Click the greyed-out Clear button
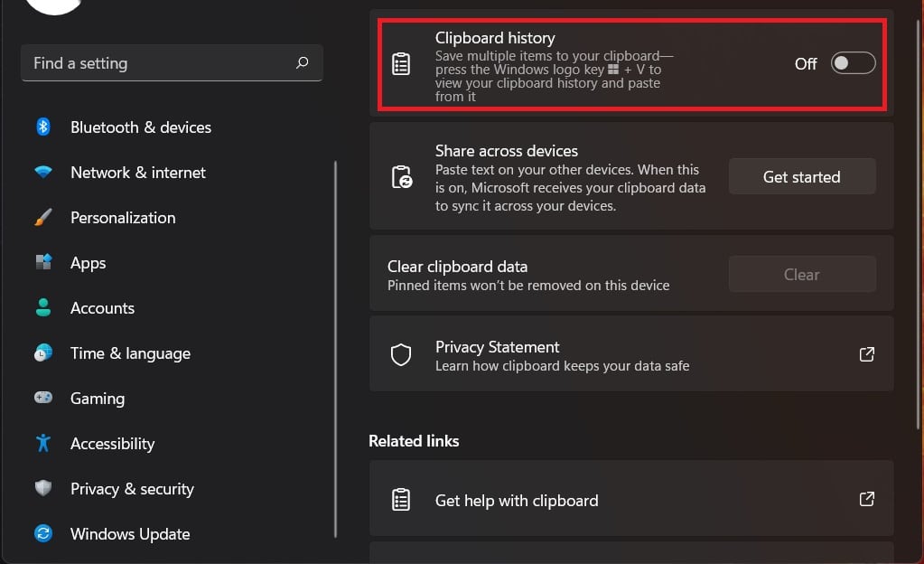Image resolution: width=924 pixels, height=564 pixels. click(x=802, y=274)
